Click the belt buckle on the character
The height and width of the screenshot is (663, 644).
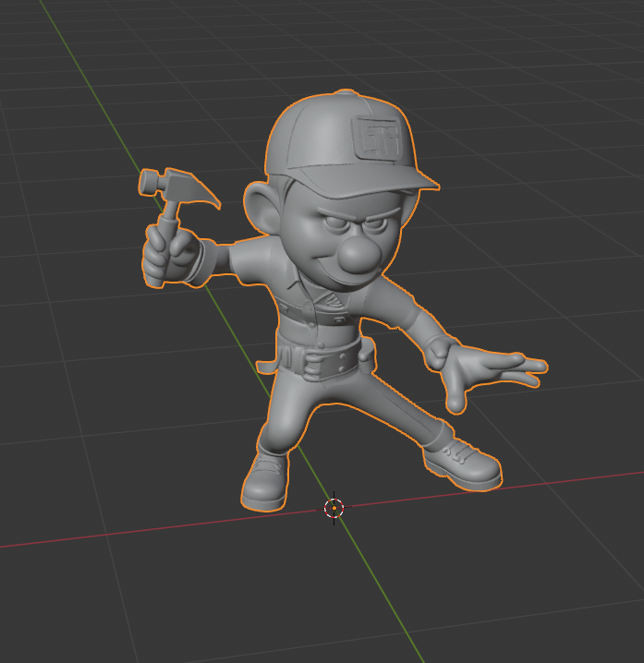314,366
